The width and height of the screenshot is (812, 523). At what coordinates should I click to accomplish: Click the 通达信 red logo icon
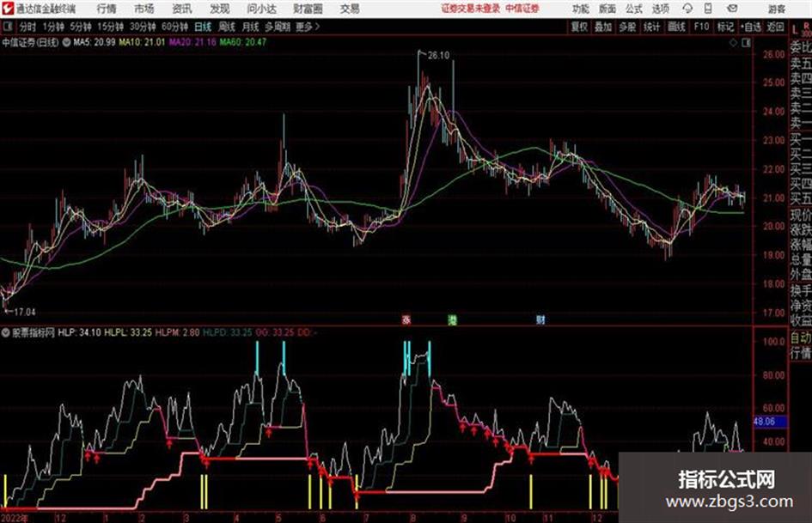pyautogui.click(x=7, y=9)
